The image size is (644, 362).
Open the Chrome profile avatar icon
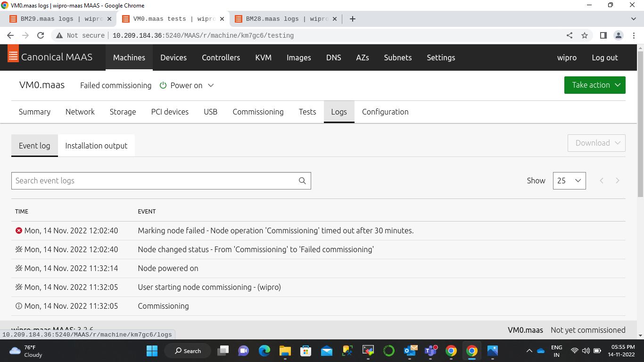point(619,35)
